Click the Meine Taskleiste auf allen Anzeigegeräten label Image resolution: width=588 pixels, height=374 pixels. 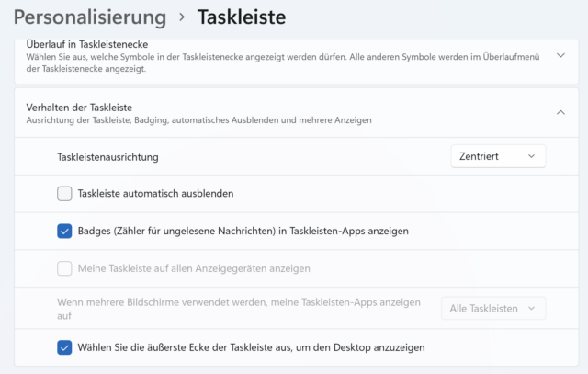click(194, 269)
